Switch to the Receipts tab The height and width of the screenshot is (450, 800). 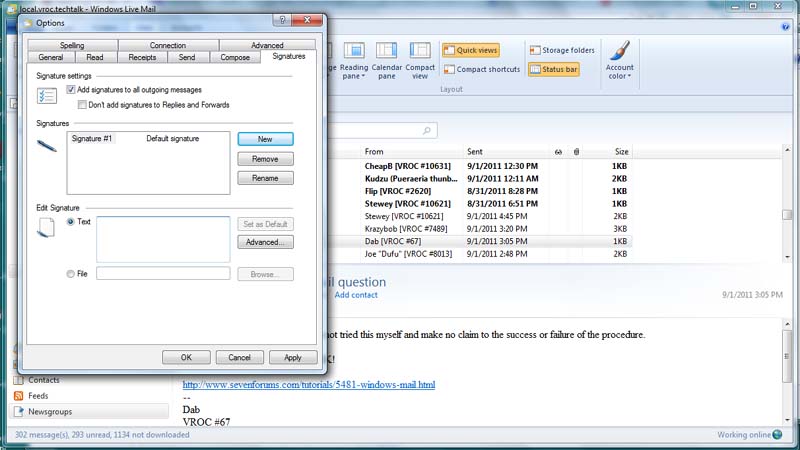[142, 57]
